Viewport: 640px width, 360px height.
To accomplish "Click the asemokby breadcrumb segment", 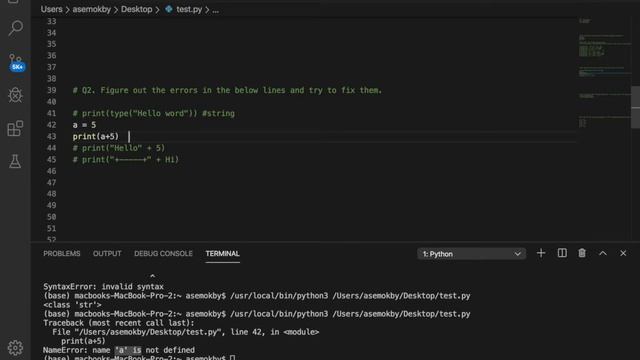I will [x=91, y=9].
